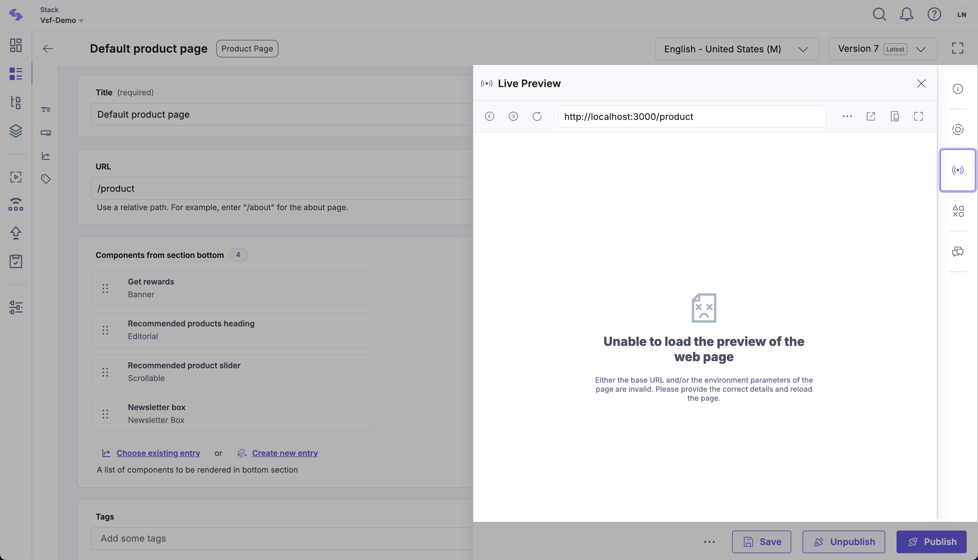Click the Live Preview address bar
978x560 pixels.
(692, 117)
